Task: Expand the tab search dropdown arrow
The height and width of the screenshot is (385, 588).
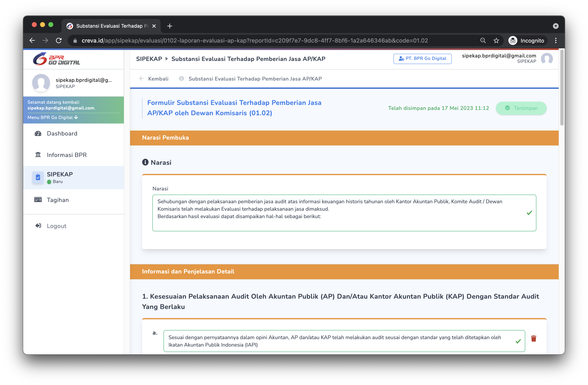Action: click(556, 26)
